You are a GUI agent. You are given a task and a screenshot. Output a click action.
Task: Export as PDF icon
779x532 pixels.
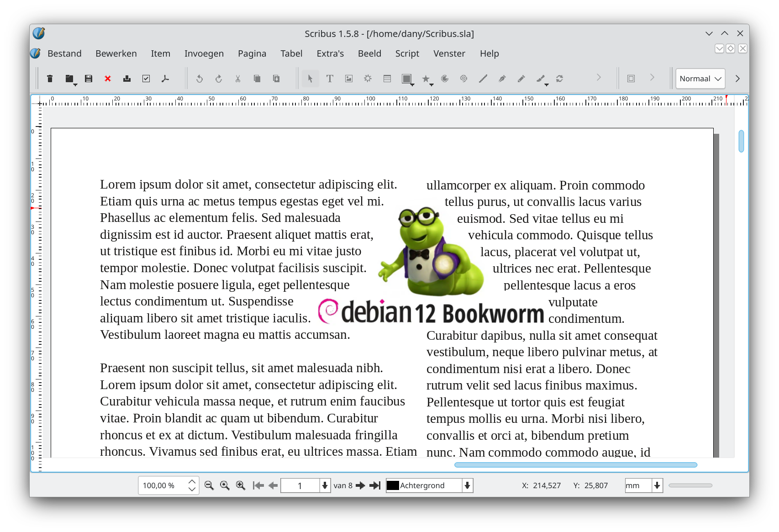tap(165, 79)
